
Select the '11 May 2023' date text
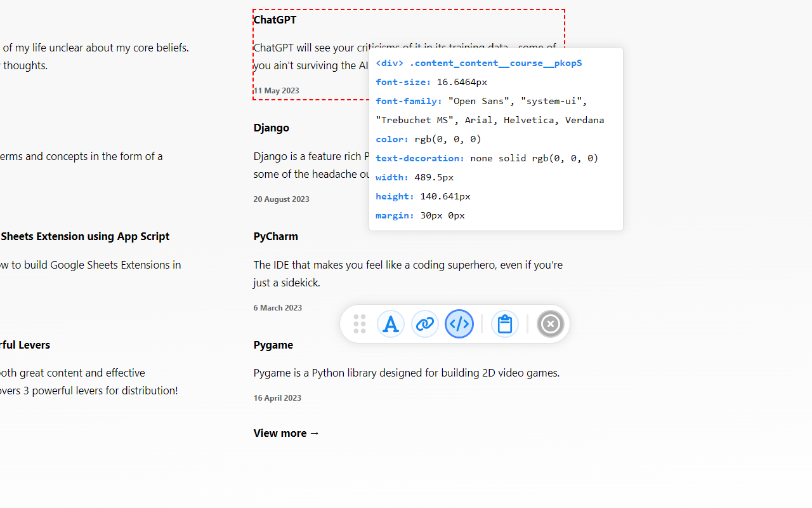(276, 91)
